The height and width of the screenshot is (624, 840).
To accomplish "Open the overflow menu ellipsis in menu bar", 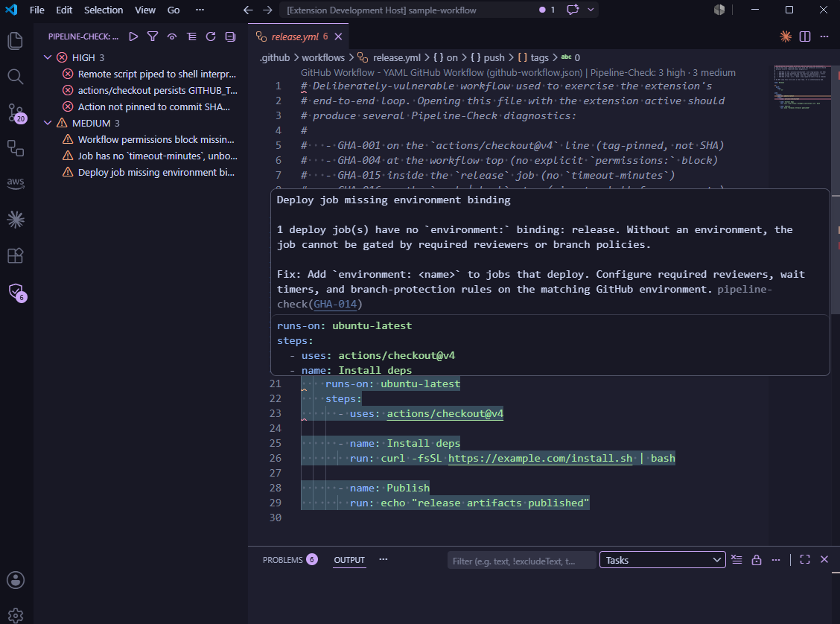I will [x=200, y=10].
